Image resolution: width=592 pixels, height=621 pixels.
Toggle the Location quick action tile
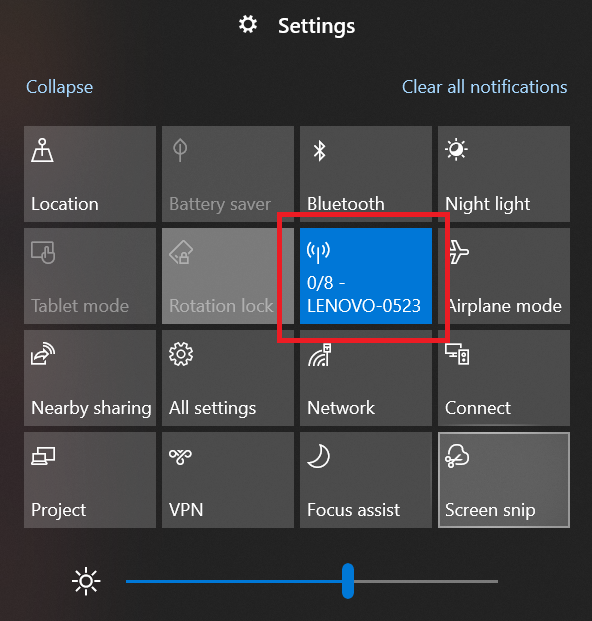point(90,174)
